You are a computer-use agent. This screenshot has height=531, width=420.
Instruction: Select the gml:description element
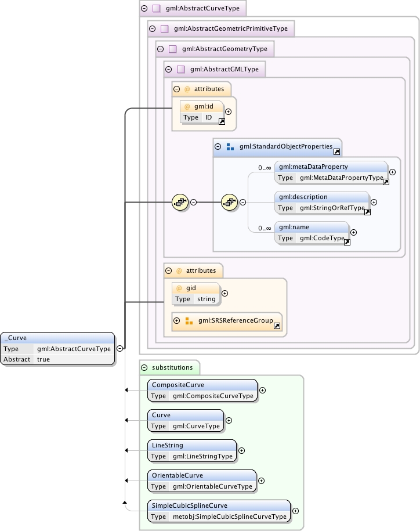coord(322,202)
